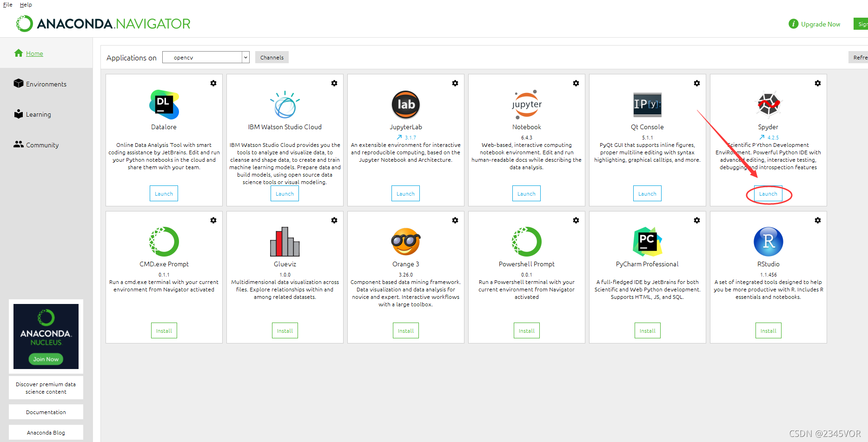The image size is (868, 442).
Task: Install RStudio
Action: tap(769, 330)
